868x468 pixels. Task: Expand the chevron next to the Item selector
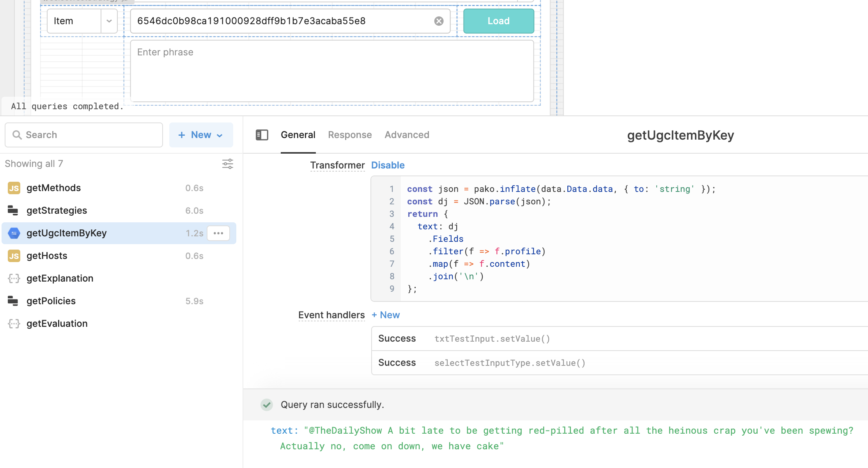tap(109, 21)
